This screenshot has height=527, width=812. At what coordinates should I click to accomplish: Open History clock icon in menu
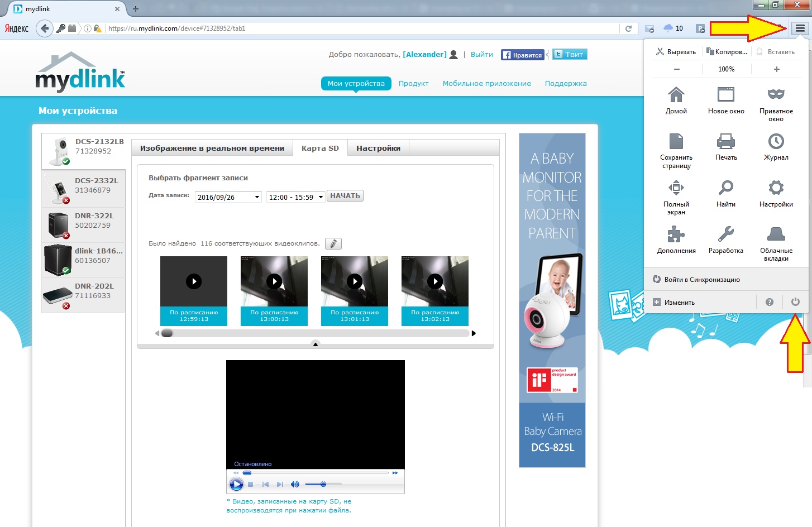coord(776,141)
